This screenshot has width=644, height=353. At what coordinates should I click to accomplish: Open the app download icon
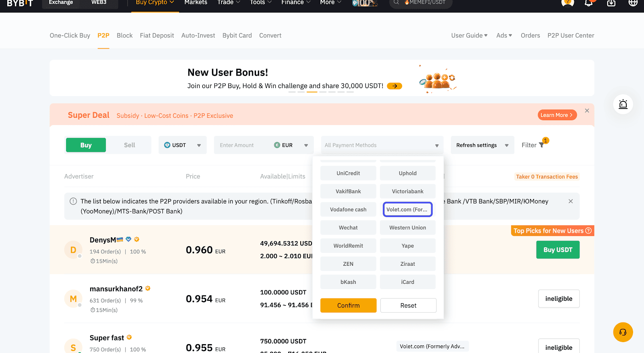point(611,3)
